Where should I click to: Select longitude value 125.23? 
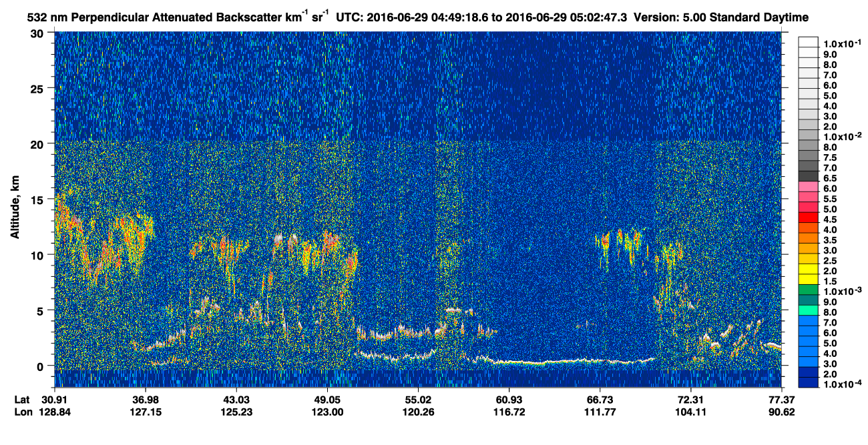236,412
